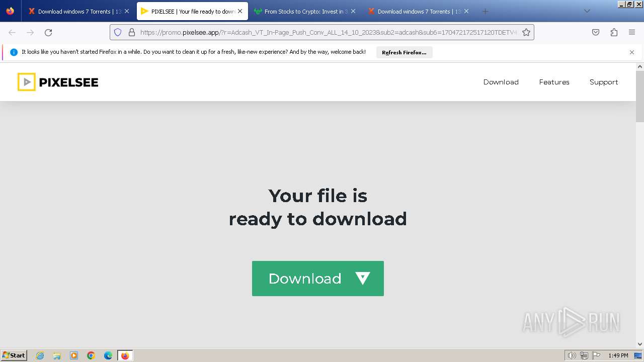Click the network tray icon
Viewport: 644px width, 362px height.
pos(584,355)
